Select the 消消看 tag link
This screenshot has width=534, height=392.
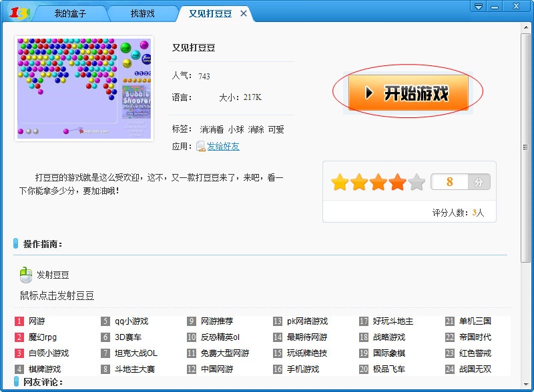pyautogui.click(x=212, y=130)
